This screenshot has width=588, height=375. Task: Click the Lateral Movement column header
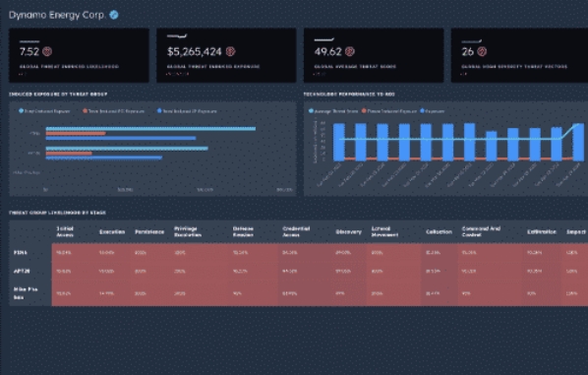point(384,231)
